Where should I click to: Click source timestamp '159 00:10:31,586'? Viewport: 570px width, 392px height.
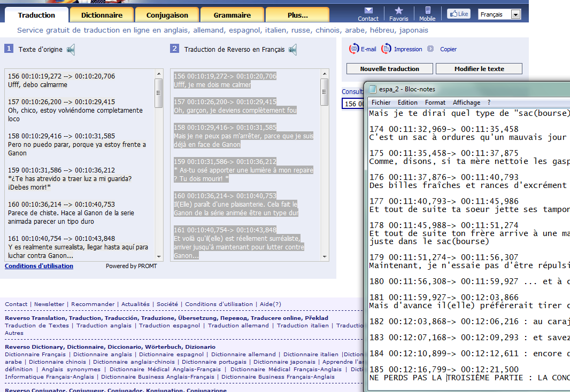(61, 170)
